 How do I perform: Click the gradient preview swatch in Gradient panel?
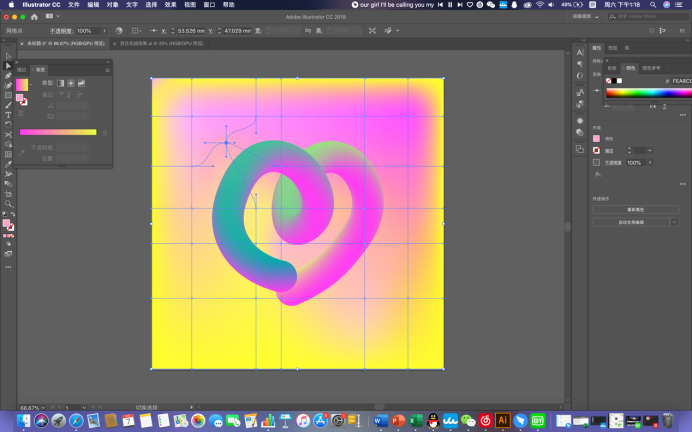(22, 84)
